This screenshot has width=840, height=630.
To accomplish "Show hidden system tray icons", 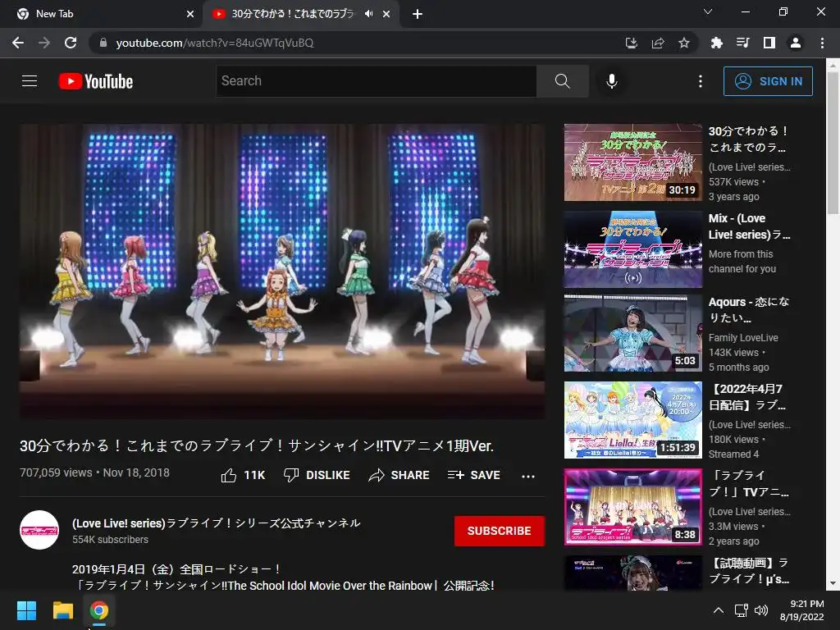I will pyautogui.click(x=719, y=610).
